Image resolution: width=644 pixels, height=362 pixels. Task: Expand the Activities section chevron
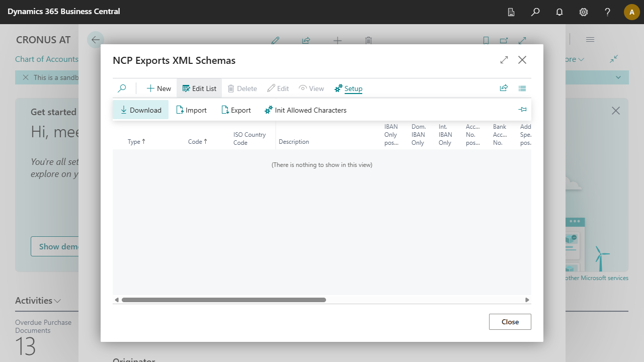[57, 301]
